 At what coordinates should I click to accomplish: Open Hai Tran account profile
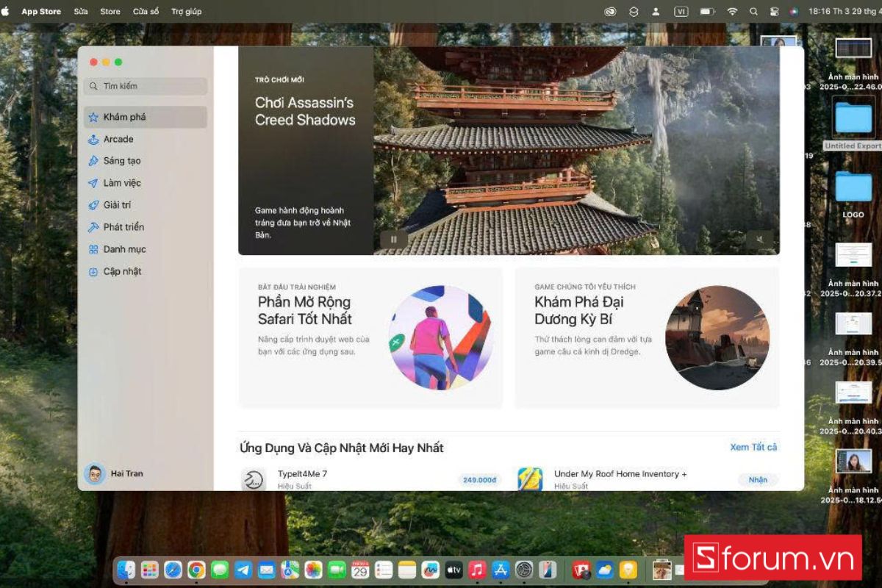[x=114, y=474]
